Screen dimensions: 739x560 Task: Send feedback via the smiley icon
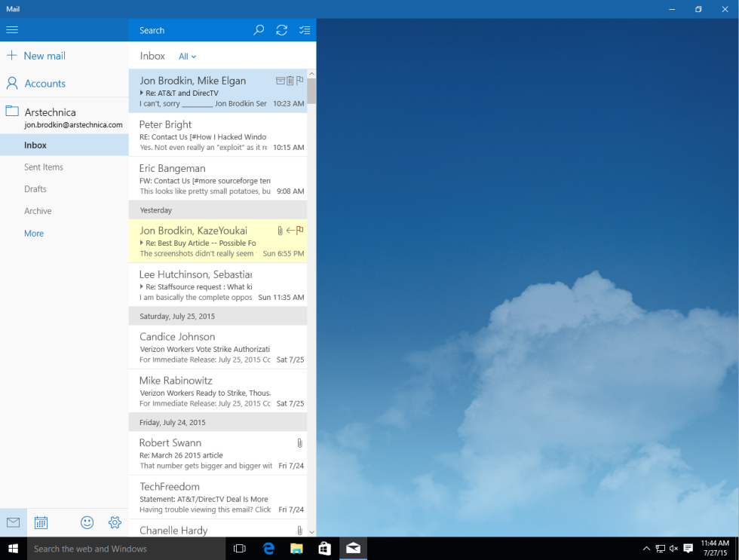pos(87,522)
